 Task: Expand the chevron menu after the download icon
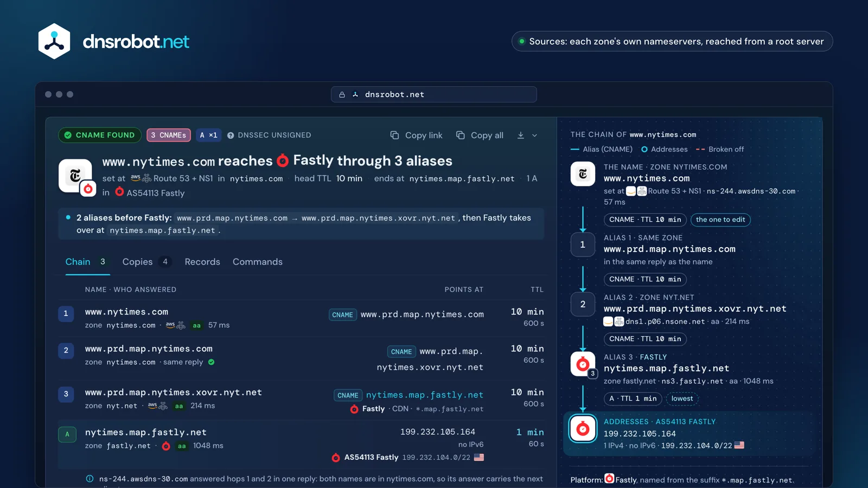click(x=534, y=136)
